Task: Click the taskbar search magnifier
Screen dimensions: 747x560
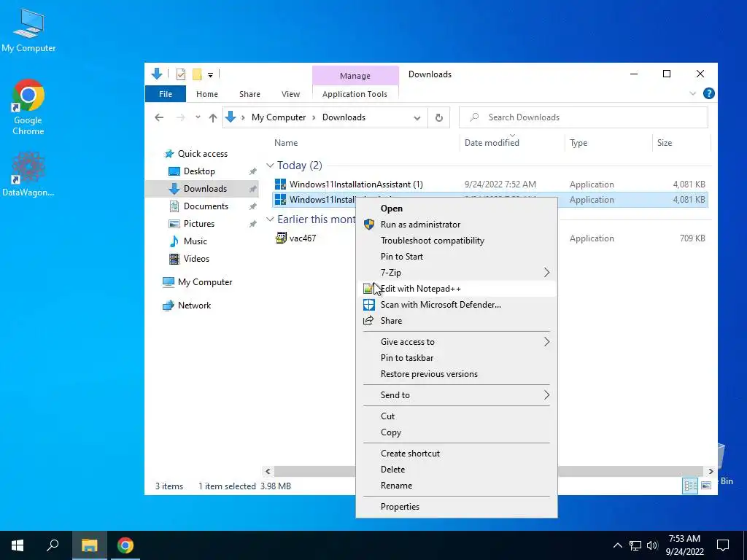Action: click(53, 545)
